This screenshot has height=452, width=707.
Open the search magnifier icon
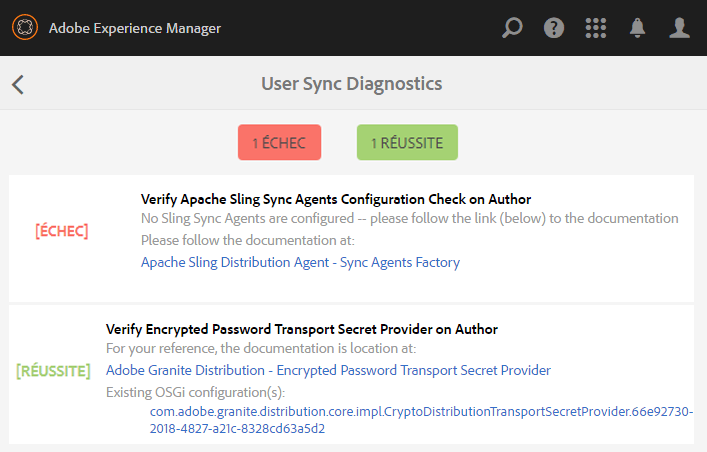click(x=512, y=28)
